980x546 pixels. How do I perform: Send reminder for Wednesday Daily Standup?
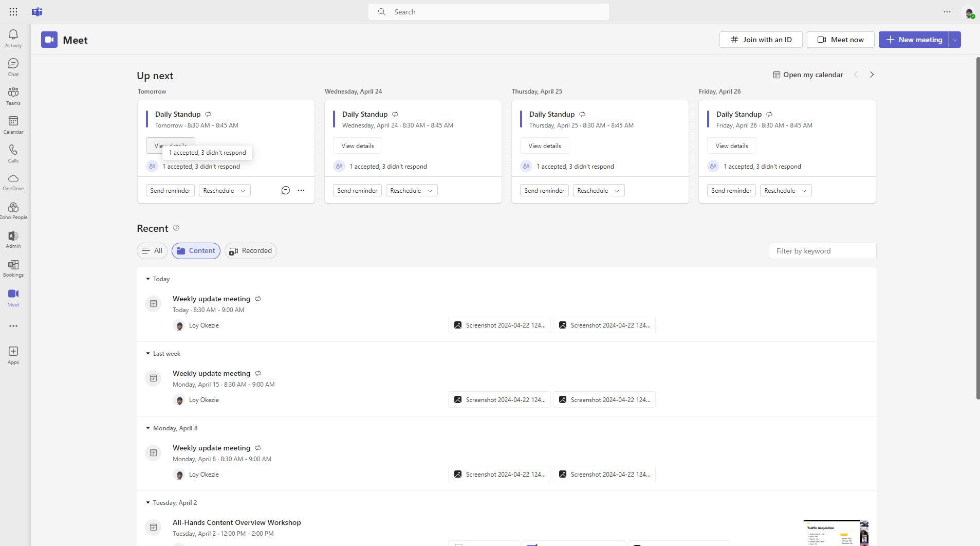click(357, 191)
